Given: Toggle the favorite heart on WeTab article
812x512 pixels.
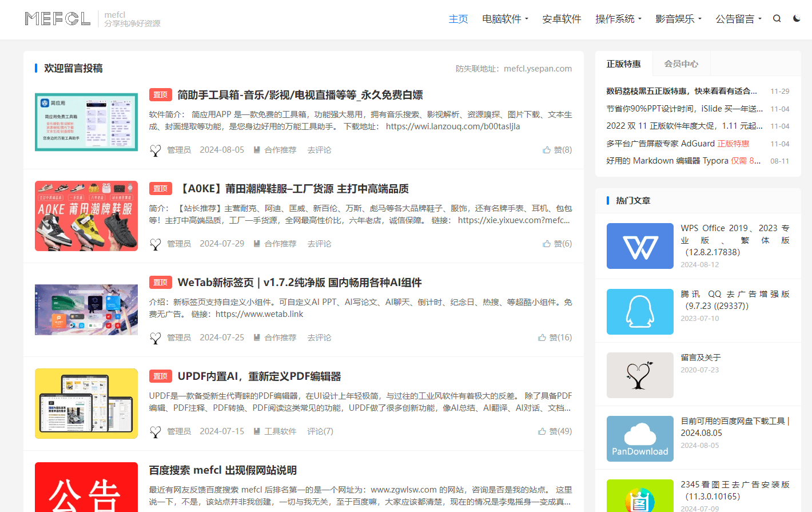Looking at the screenshot, I should tap(155, 338).
